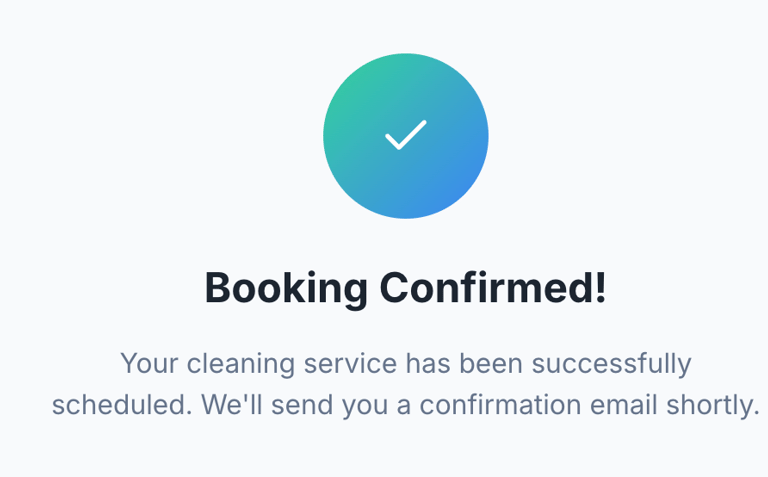768x477 pixels.
Task: Click the word service in the description
Action: pyautogui.click(x=350, y=363)
